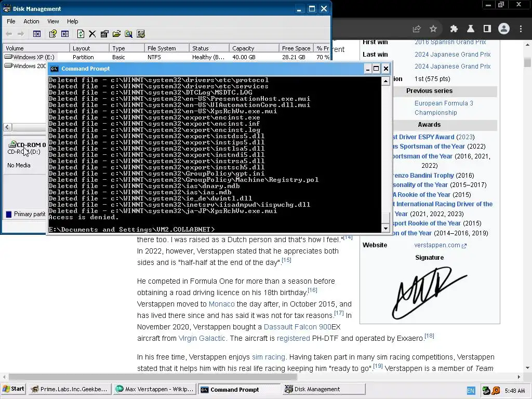Toggle Show/Hide Console Tree icon

point(37,34)
